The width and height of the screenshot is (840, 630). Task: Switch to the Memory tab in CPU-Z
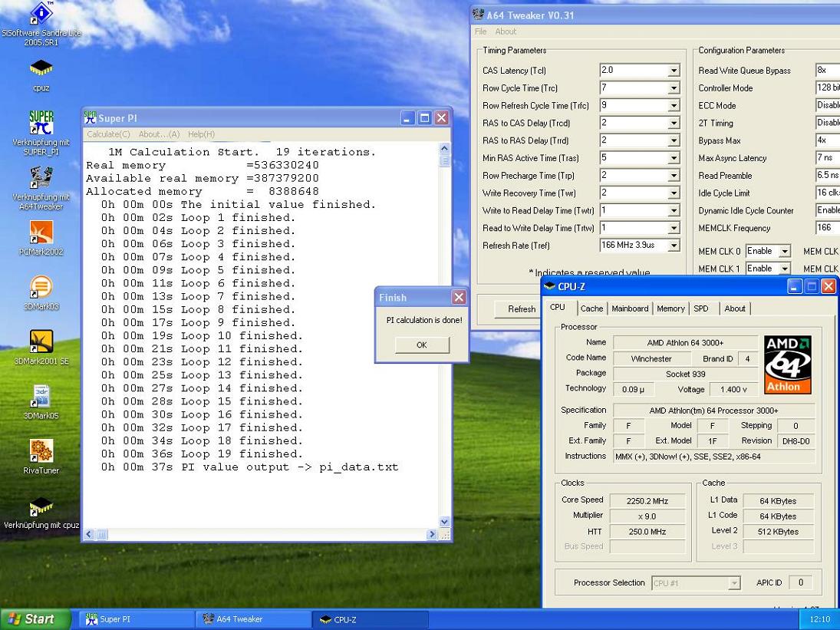pyautogui.click(x=670, y=308)
